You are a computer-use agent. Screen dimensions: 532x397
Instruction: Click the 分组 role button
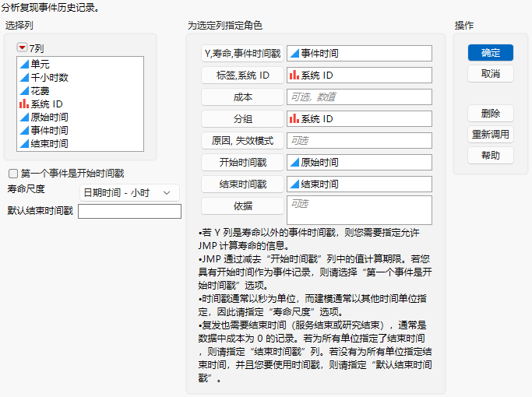pyautogui.click(x=242, y=118)
